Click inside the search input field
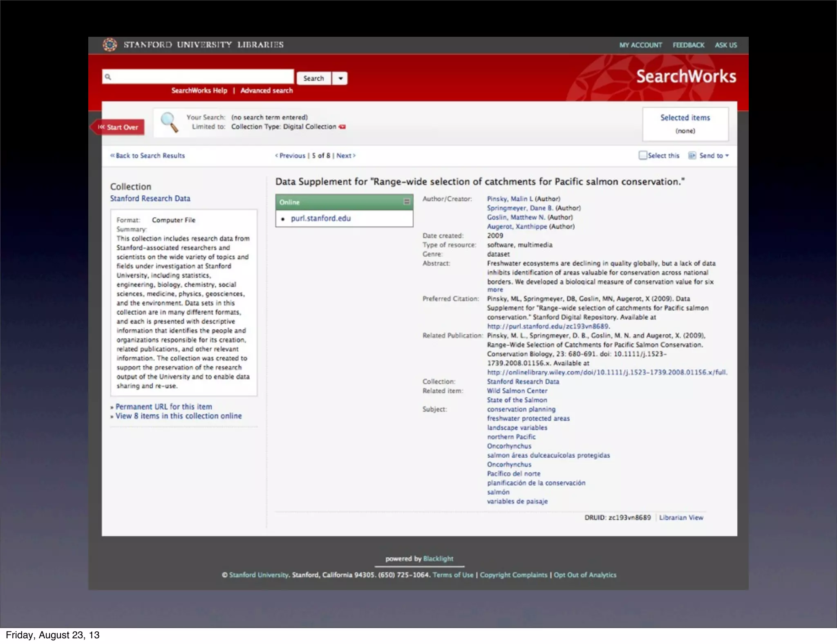 tap(200, 77)
